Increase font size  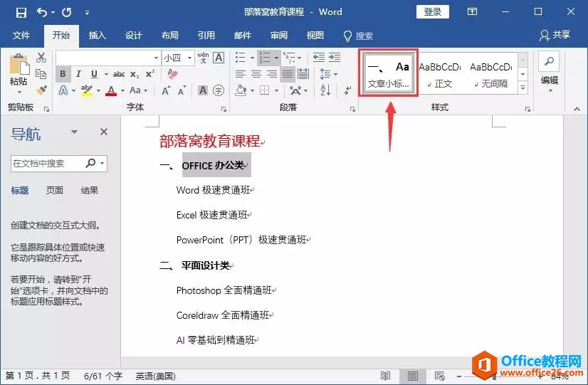(x=165, y=90)
